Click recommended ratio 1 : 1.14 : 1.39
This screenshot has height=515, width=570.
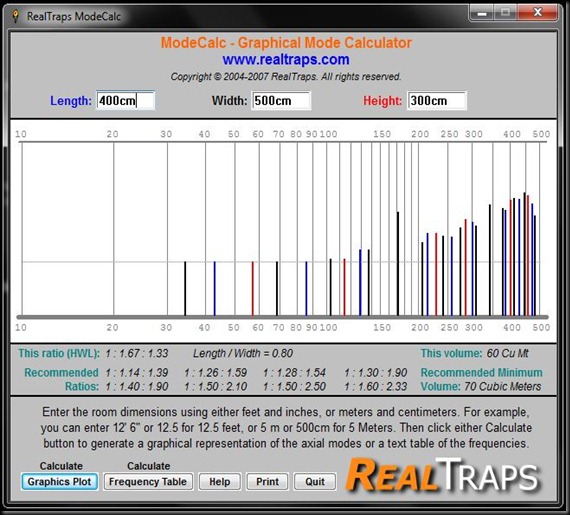pyautogui.click(x=137, y=373)
